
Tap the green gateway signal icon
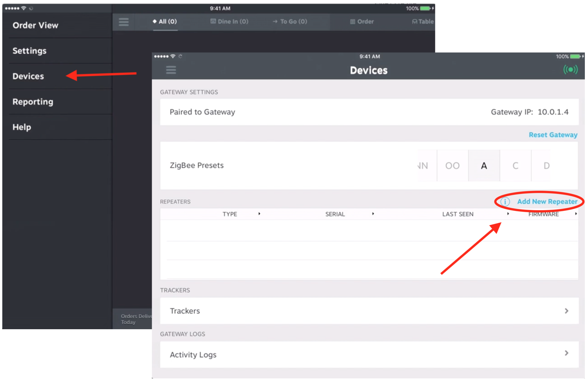click(570, 70)
